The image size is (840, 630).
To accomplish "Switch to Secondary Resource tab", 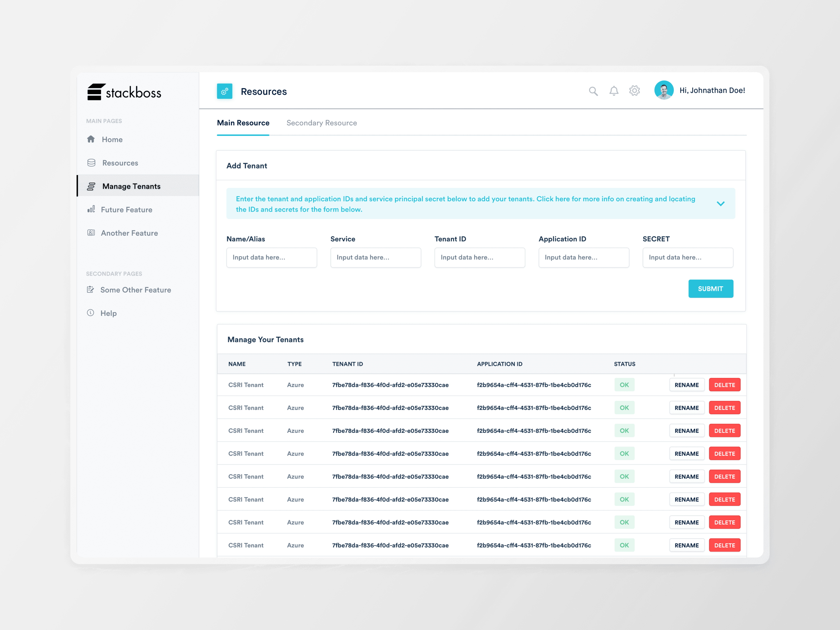I will (x=321, y=123).
